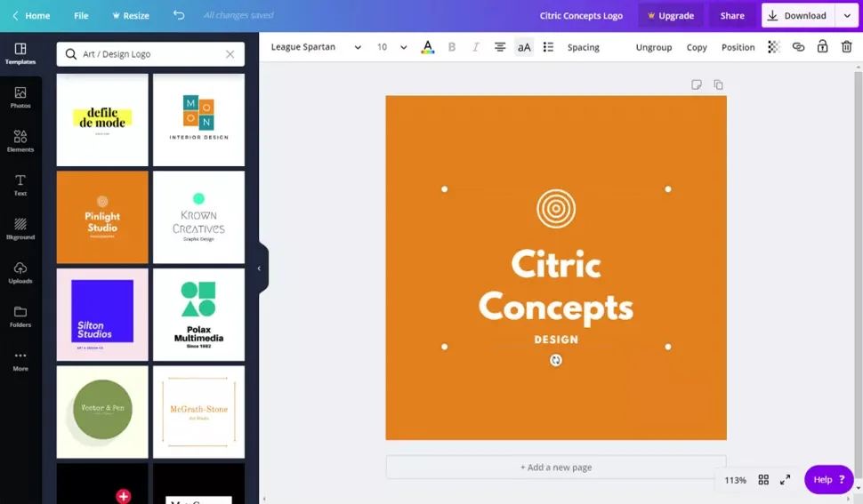Click the Citric Concepts heading text
This screenshot has height=504, width=863.
(x=556, y=286)
